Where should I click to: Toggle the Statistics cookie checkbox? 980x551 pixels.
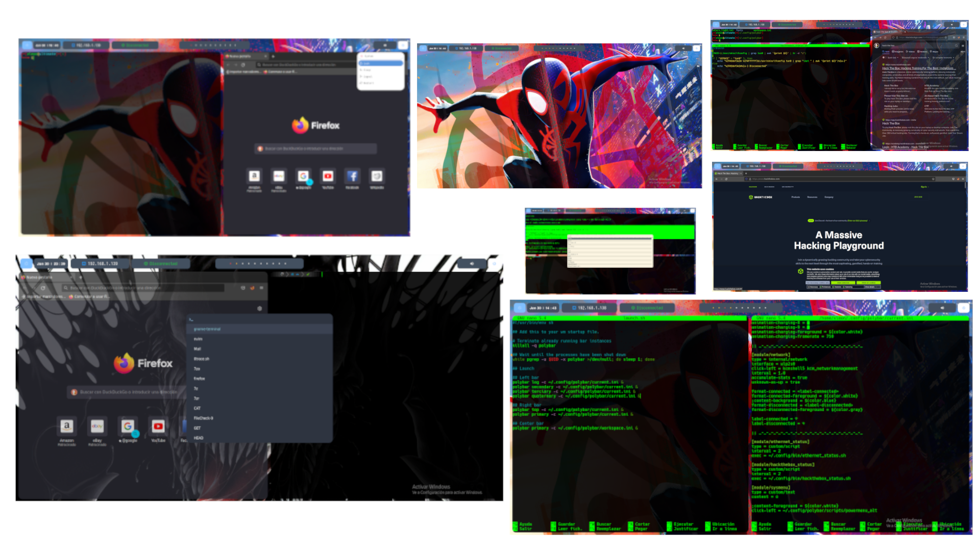(833, 287)
